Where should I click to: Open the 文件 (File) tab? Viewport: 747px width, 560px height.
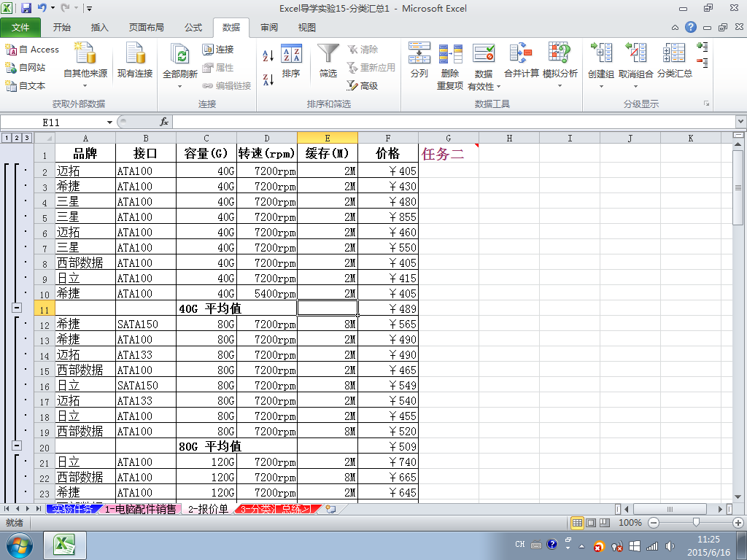click(x=20, y=28)
